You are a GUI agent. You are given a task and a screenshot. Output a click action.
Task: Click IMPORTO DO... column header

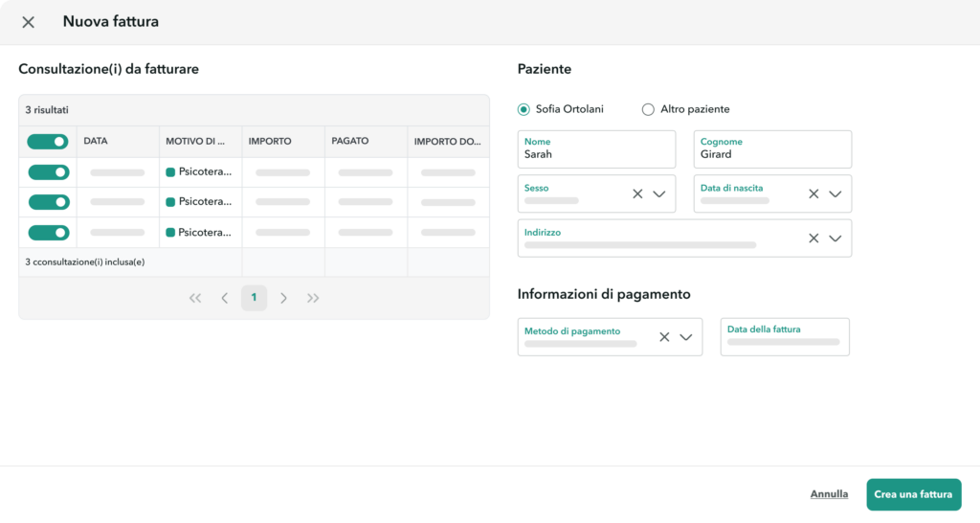pyautogui.click(x=448, y=142)
